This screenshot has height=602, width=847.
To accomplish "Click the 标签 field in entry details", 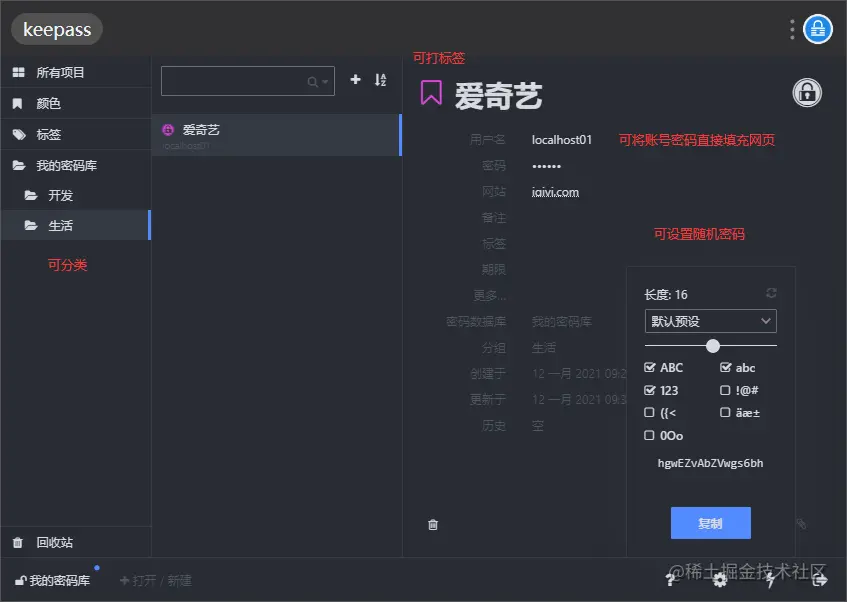I will point(494,244).
